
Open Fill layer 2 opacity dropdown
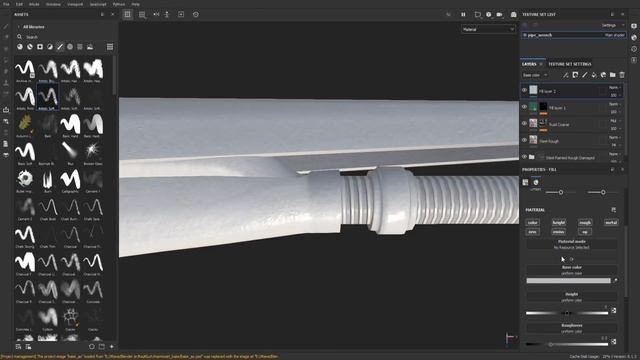click(615, 95)
